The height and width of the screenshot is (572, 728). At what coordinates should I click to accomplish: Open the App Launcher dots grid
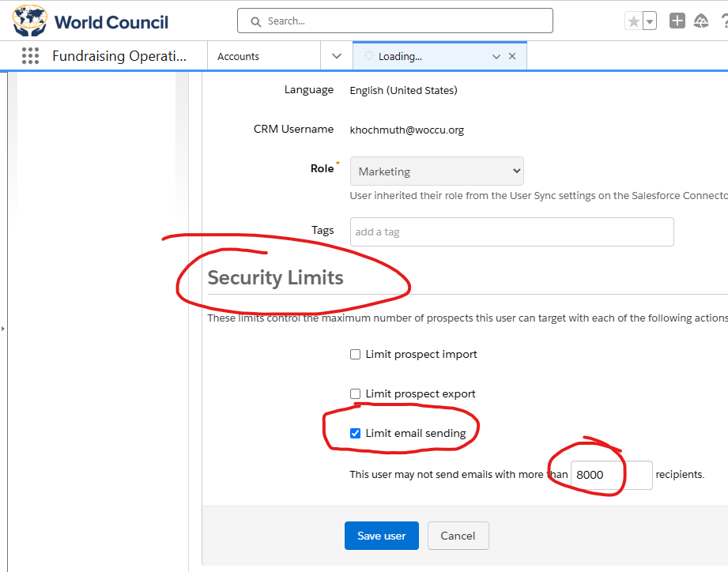[x=30, y=55]
